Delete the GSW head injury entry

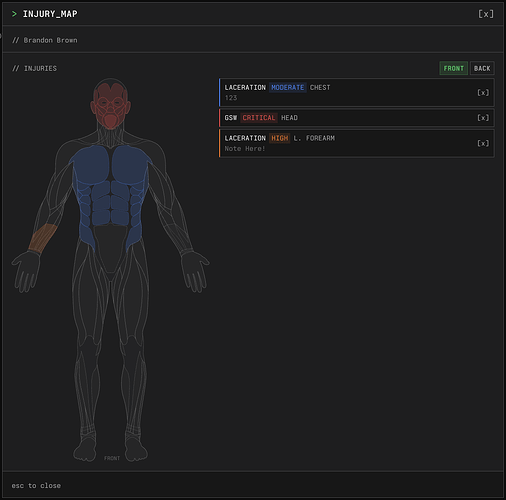(483, 118)
